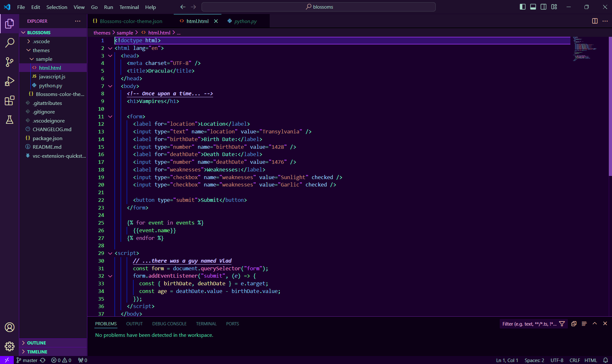612x364 pixels.
Task: Click errors and warnings count in status bar
Action: click(61, 360)
